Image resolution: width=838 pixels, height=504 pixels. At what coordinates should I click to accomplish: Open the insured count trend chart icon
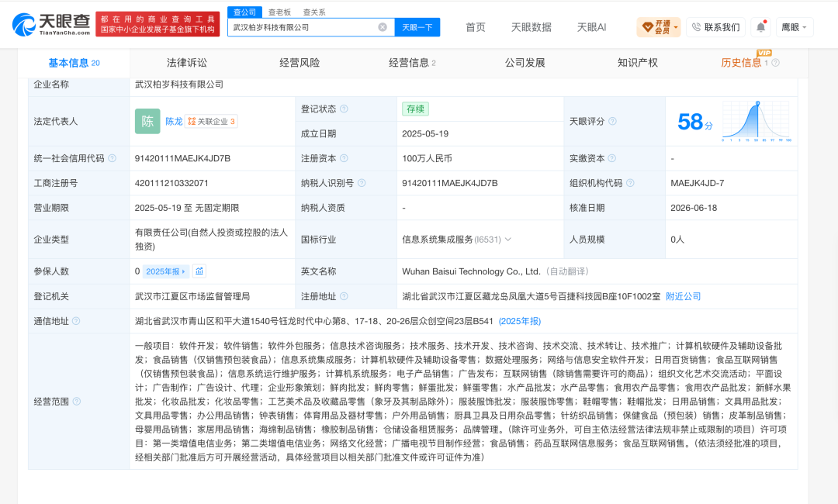(199, 271)
